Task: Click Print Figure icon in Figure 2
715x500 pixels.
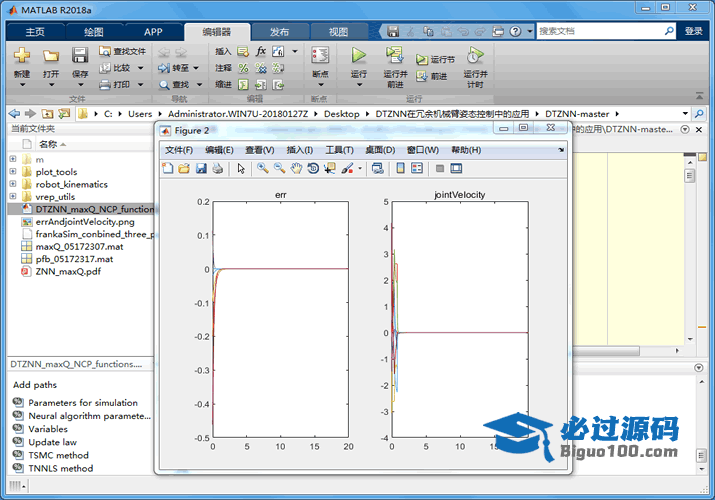Action: click(x=218, y=168)
